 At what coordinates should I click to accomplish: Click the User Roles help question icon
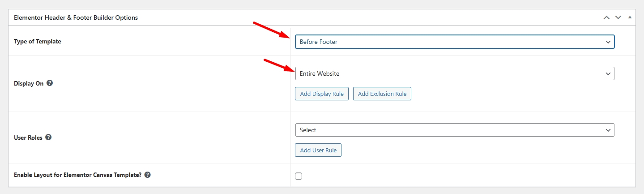48,137
